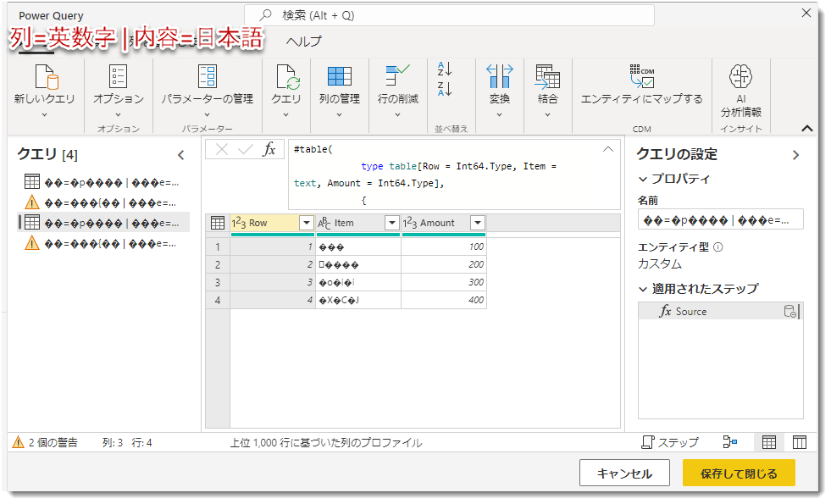
Task: Collapse the クエリ pane chevron
Action: [181, 155]
